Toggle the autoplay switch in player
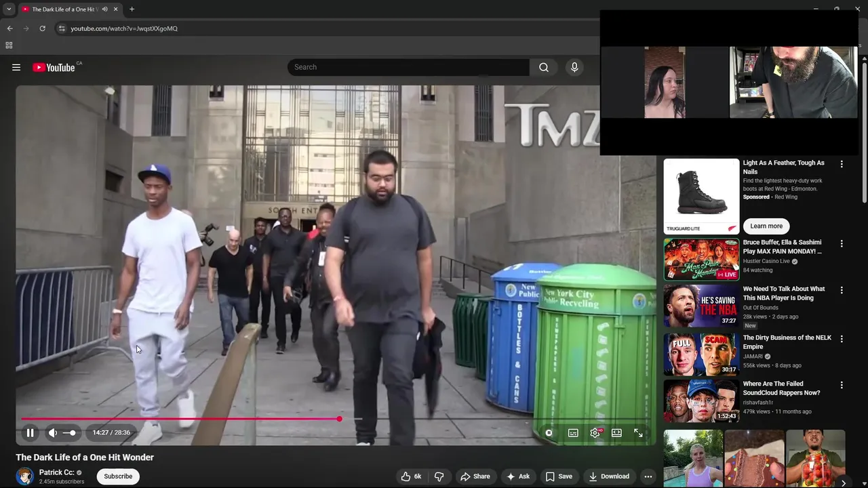The width and height of the screenshot is (868, 488). [549, 433]
